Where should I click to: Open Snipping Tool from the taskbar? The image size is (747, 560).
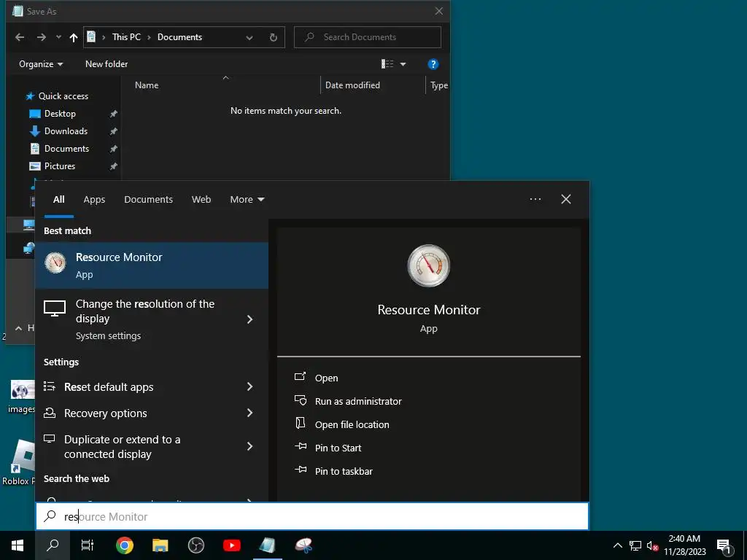(x=303, y=545)
